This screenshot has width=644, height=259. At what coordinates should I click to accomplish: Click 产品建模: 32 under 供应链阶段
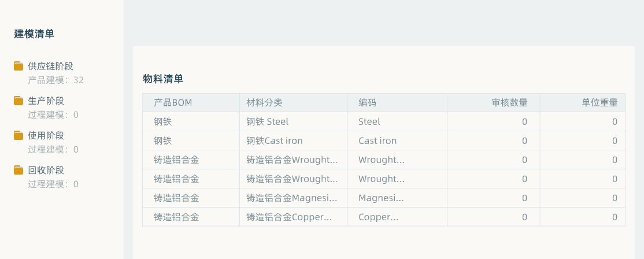click(x=56, y=80)
